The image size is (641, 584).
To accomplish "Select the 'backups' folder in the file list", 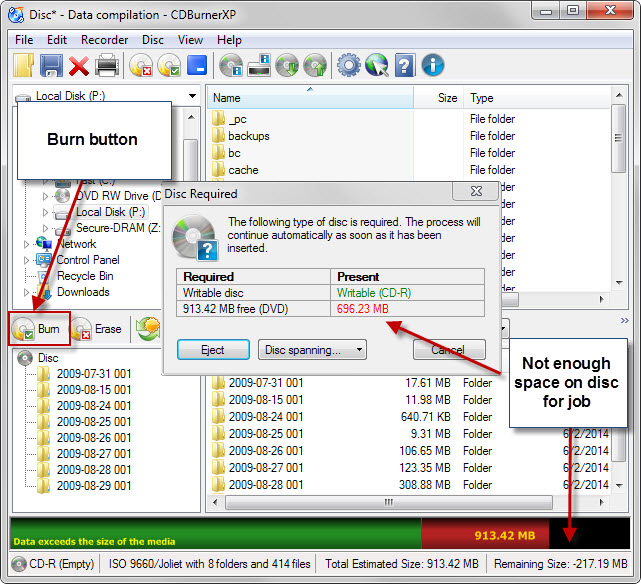I will pyautogui.click(x=249, y=136).
